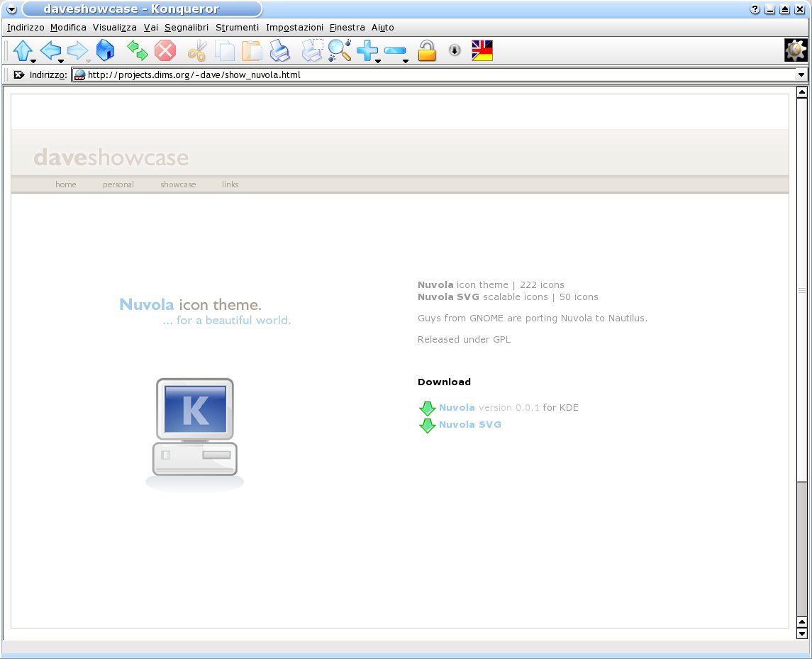Image resolution: width=812 pixels, height=659 pixels.
Task: Open the Home toolbar icon
Action: pyautogui.click(x=105, y=50)
